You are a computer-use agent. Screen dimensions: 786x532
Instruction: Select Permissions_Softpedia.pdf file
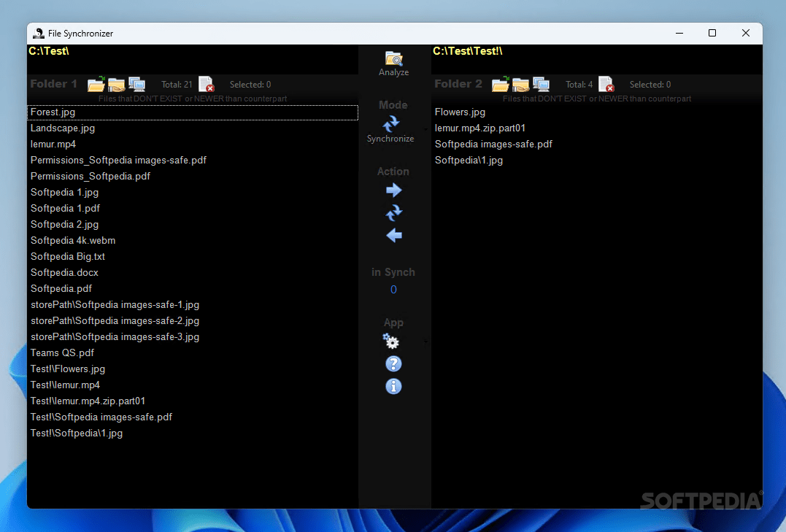(x=193, y=177)
